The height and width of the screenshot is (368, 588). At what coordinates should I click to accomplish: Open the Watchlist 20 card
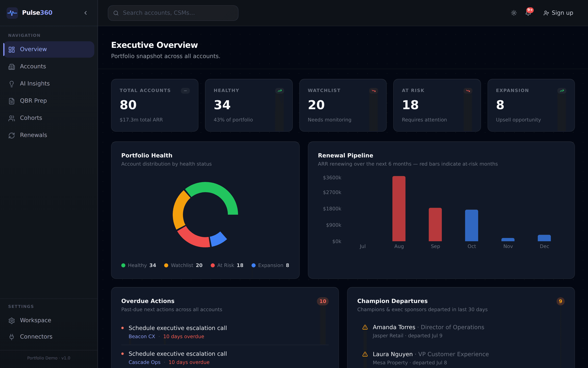[x=343, y=105]
